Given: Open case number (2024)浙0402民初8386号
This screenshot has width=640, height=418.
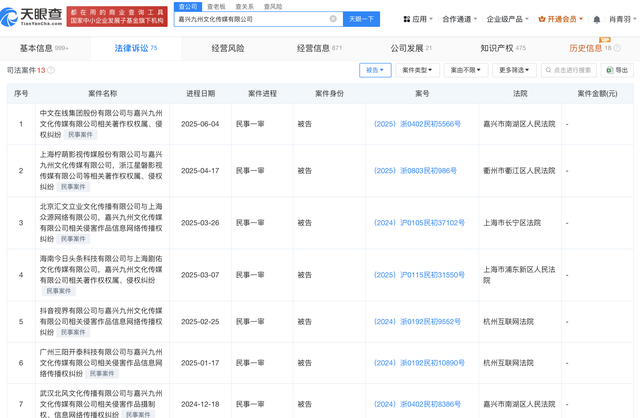Looking at the screenshot, I should tap(417, 404).
